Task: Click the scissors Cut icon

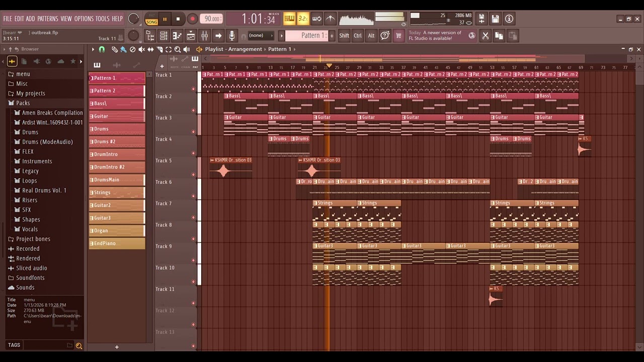Action: 485,36
